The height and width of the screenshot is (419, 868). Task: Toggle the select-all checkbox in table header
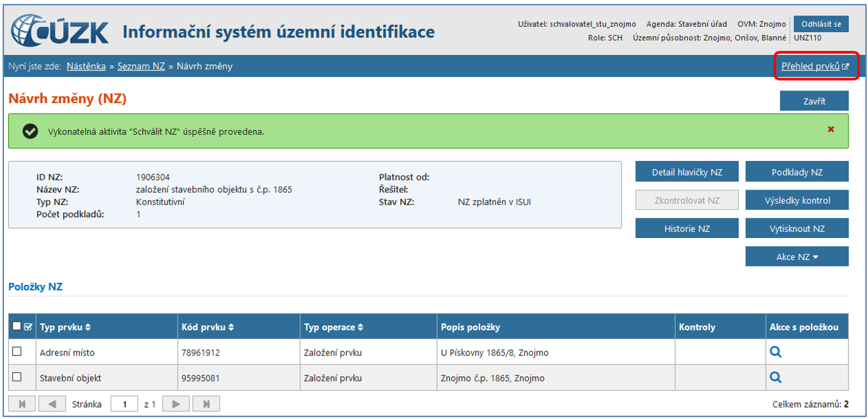pos(17,326)
